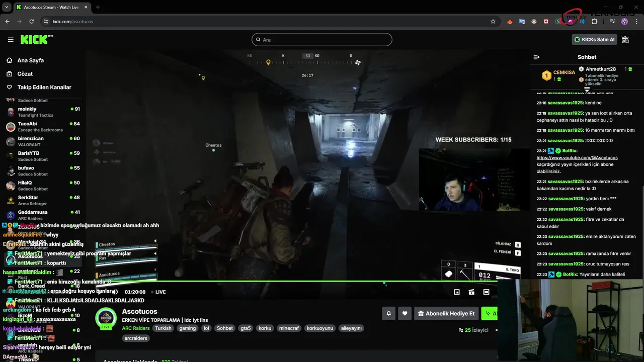The height and width of the screenshot is (362, 644).
Task: Bookmark this page with the star icon
Action: click(493, 22)
